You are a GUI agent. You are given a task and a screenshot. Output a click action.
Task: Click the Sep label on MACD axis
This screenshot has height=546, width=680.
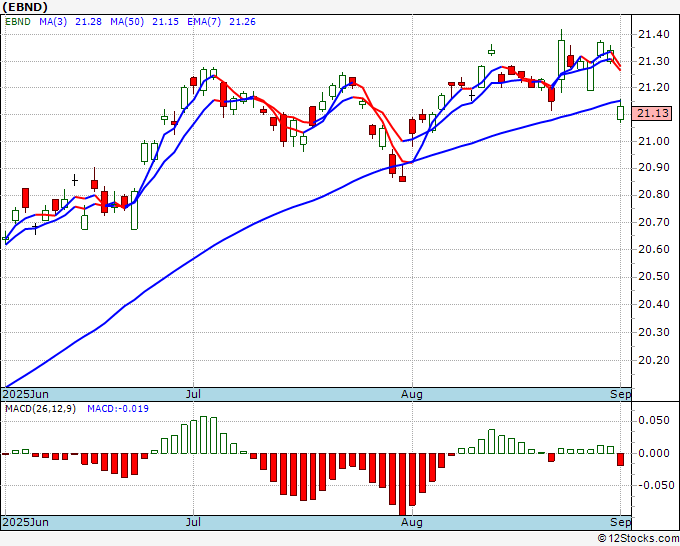[x=621, y=522]
